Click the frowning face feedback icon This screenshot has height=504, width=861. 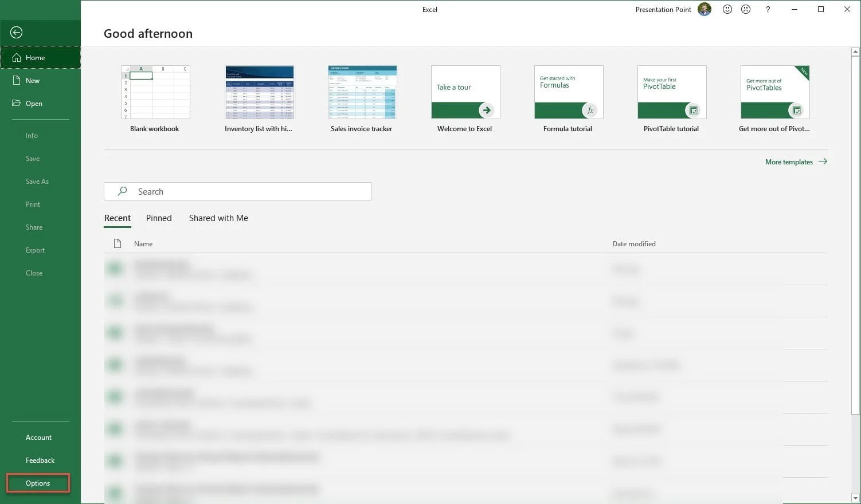(746, 9)
